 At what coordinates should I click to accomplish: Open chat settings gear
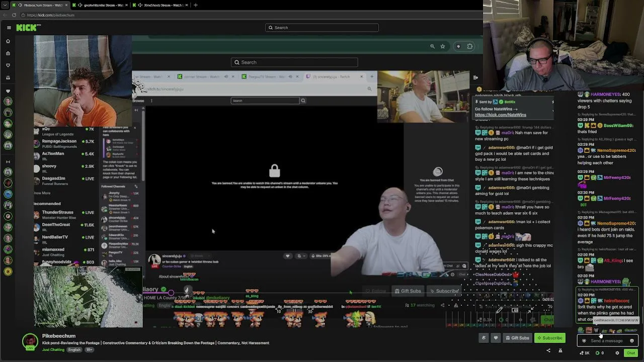click(x=617, y=353)
